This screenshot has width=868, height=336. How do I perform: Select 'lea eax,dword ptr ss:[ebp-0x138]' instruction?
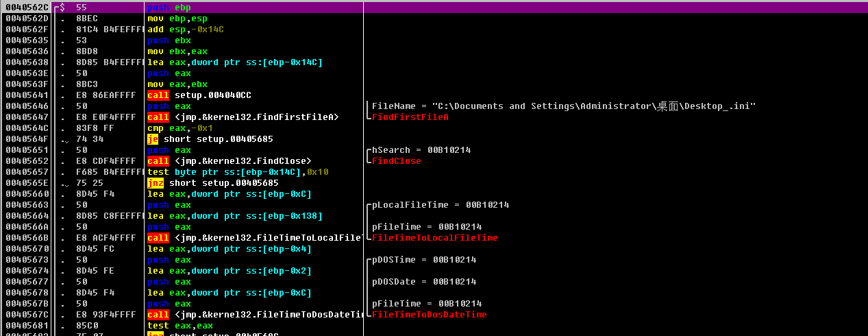coord(234,216)
